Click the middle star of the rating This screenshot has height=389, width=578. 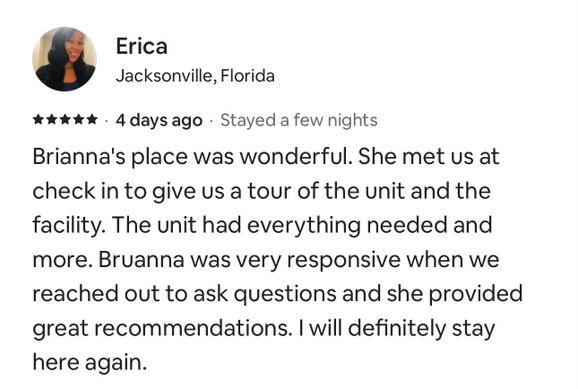coord(65,120)
